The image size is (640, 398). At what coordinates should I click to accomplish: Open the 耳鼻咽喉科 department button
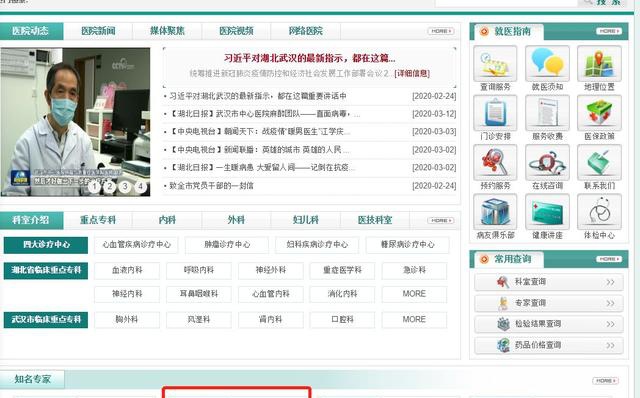[199, 294]
